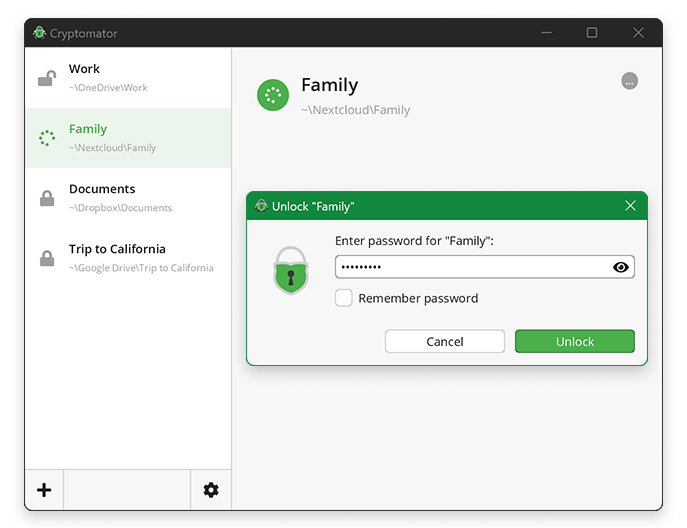Cancel the unlock dialog

(445, 341)
